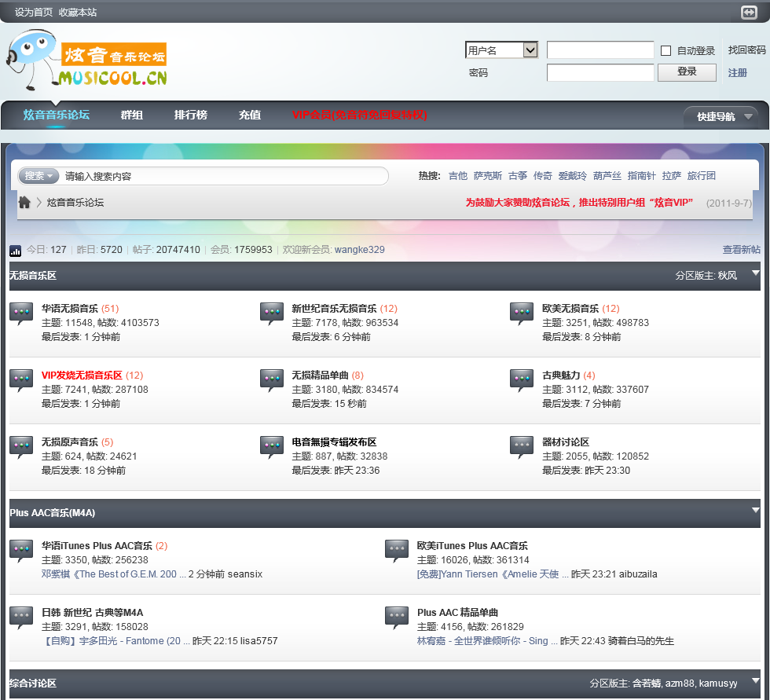Click forum icon beside 古典魅力
The image size is (770, 700).
[x=522, y=380]
